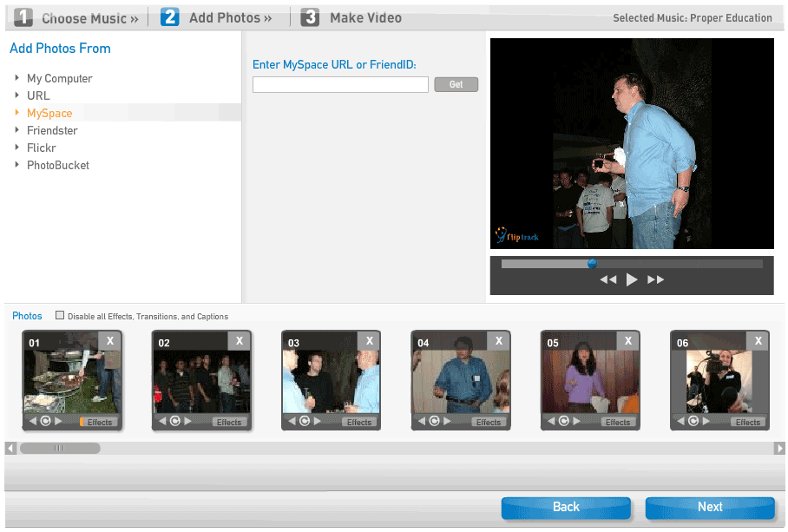The width and height of the screenshot is (788, 532).
Task: Rotate photo 02 using the circular arrow
Action: 174,421
